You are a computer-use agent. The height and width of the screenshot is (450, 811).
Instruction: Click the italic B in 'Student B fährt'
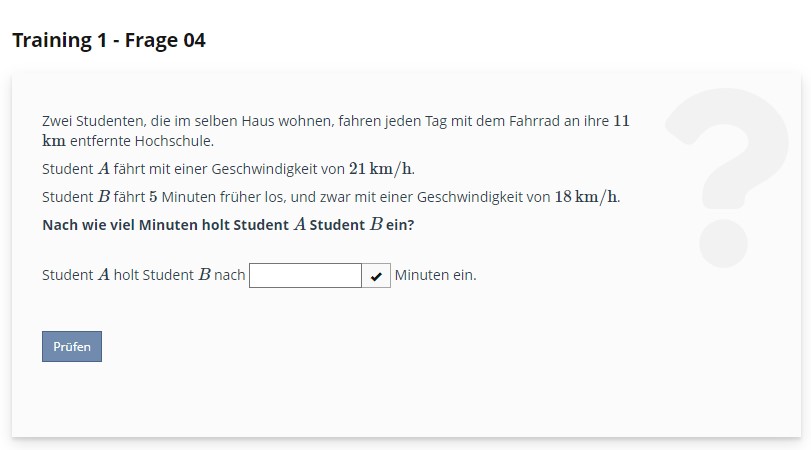coord(104,196)
